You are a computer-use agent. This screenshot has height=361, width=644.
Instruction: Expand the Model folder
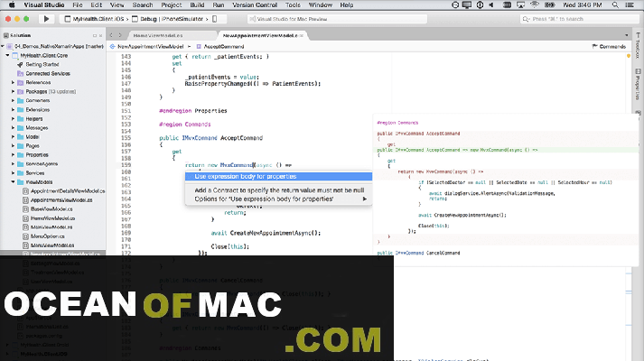[x=13, y=136]
